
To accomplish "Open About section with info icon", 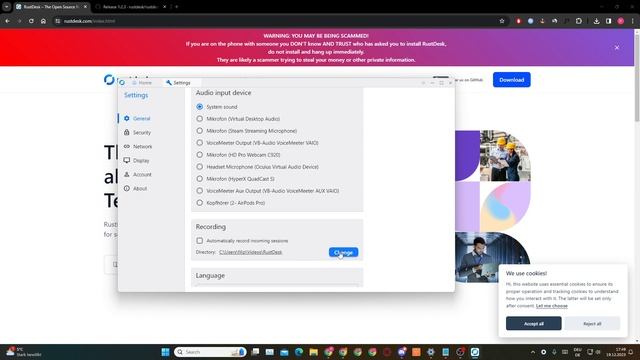I will pyautogui.click(x=136, y=189).
